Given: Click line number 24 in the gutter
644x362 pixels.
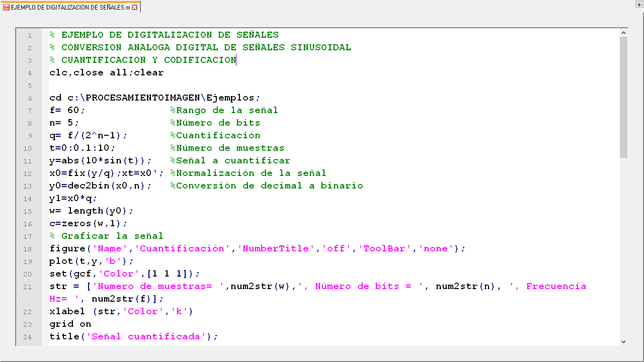Looking at the screenshot, I should coord(28,337).
